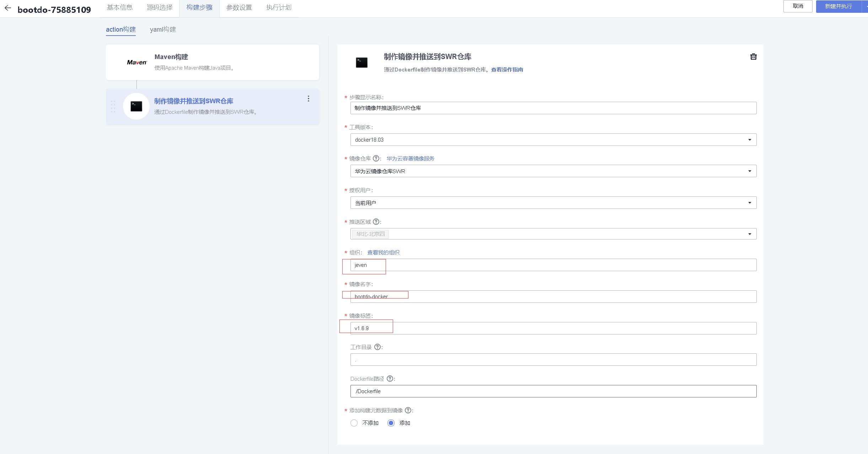This screenshot has width=868, height=454.
Task: Open the 工具版本 dropdown showing docker18.03
Action: pos(750,139)
